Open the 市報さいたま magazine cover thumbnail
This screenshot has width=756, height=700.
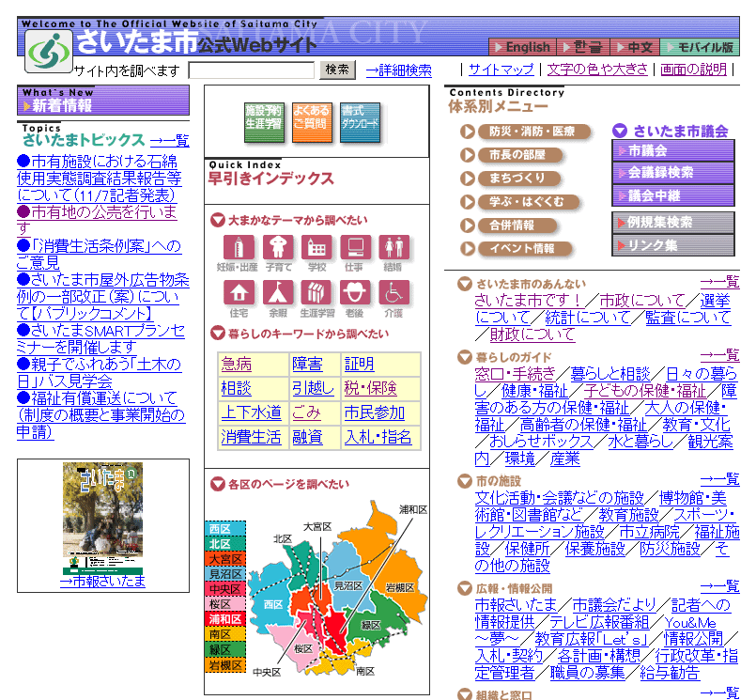(102, 518)
